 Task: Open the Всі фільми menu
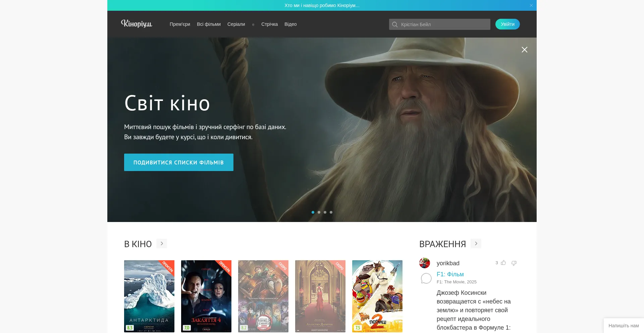pos(209,24)
